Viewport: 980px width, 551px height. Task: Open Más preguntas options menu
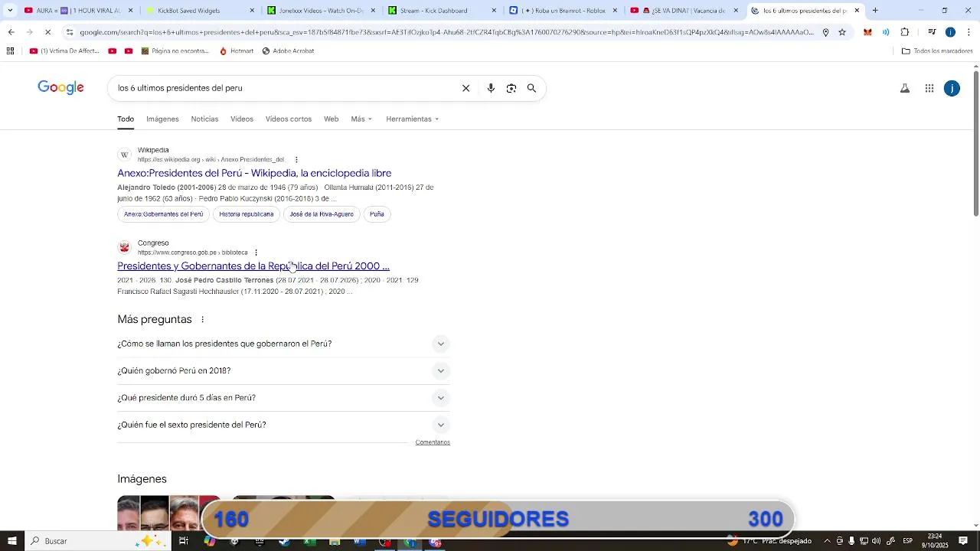coord(203,320)
